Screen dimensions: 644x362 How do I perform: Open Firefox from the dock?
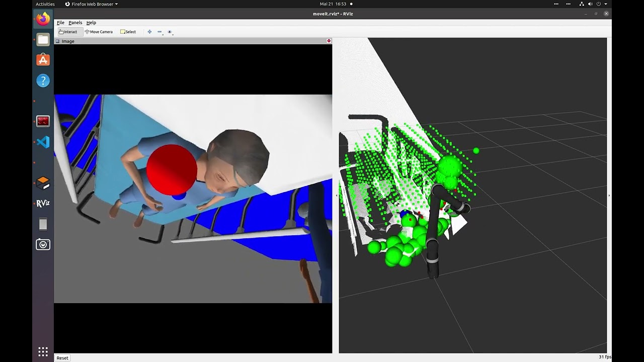(x=43, y=19)
